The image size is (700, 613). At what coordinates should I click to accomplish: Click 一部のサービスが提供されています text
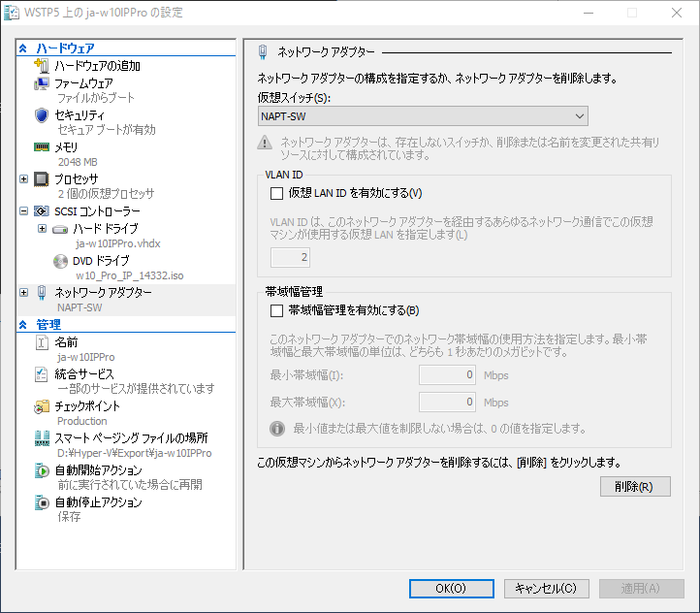coord(136,389)
